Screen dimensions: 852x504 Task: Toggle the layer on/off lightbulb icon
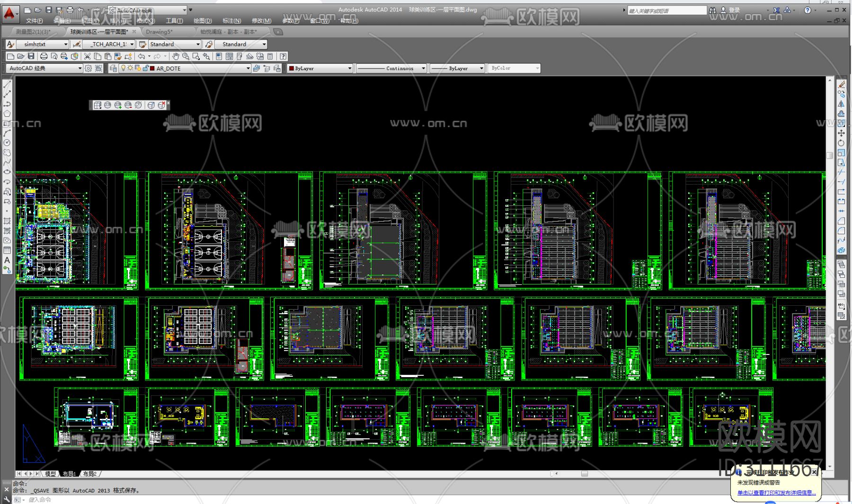123,68
